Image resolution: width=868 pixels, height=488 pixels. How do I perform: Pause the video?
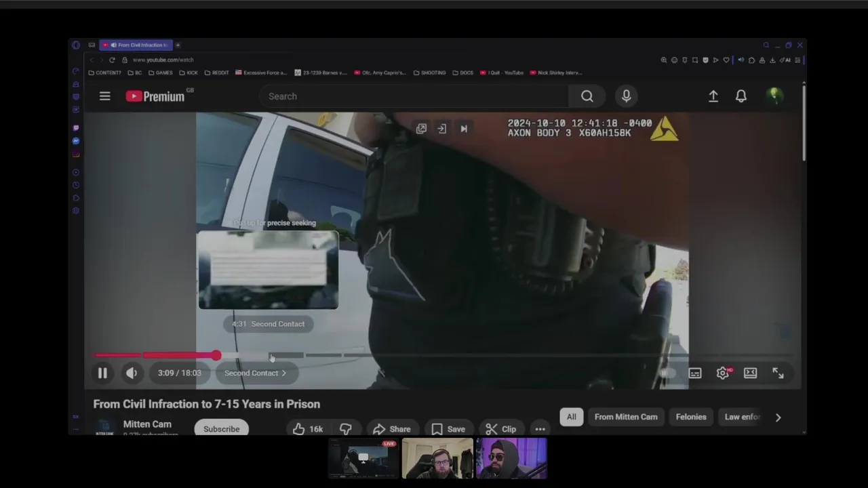[102, 373]
